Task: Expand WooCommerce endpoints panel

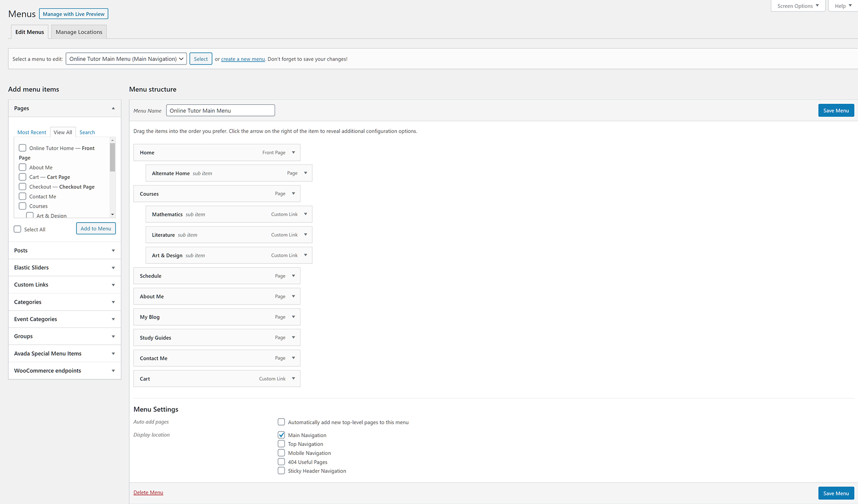Action: pos(64,370)
